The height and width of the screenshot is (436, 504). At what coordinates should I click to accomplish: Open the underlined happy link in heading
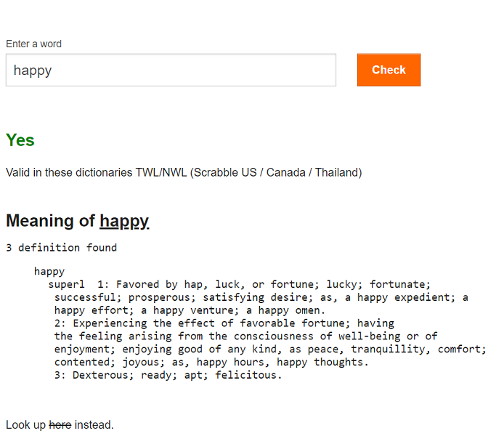124,222
